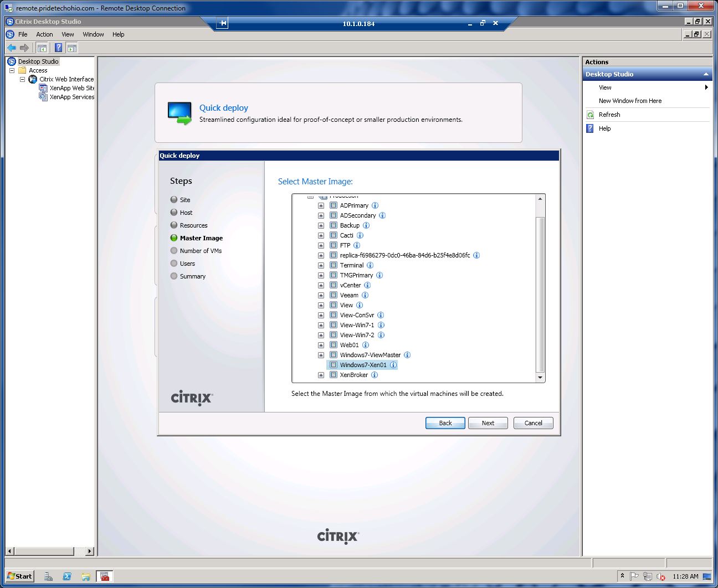
Task: Click Next to continue the wizard
Action: click(488, 423)
